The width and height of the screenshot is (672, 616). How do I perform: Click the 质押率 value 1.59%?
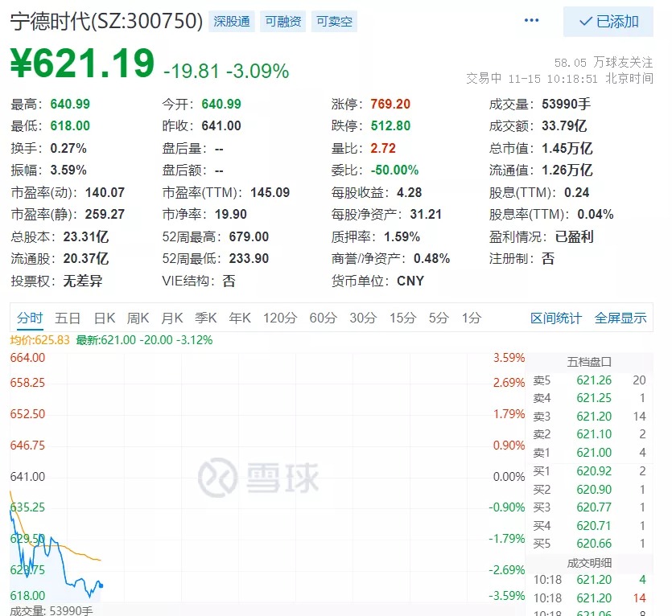[x=402, y=236]
